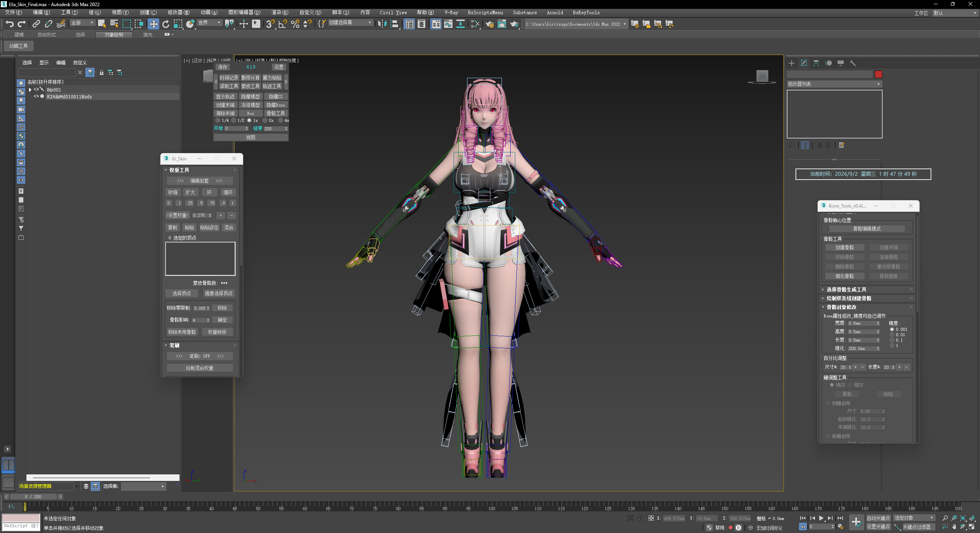Screen dimensions: 980x533
Task: Select the 2x speed radio button
Action: tap(265, 120)
